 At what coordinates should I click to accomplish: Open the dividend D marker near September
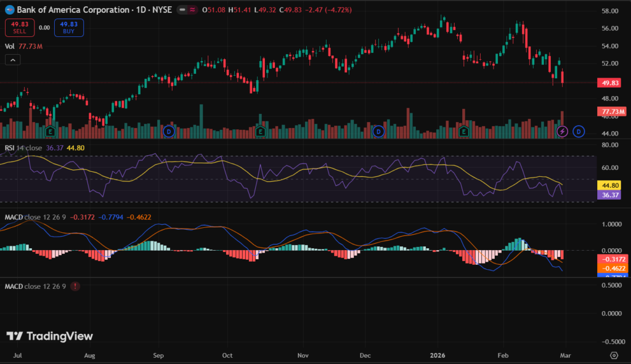pyautogui.click(x=168, y=131)
